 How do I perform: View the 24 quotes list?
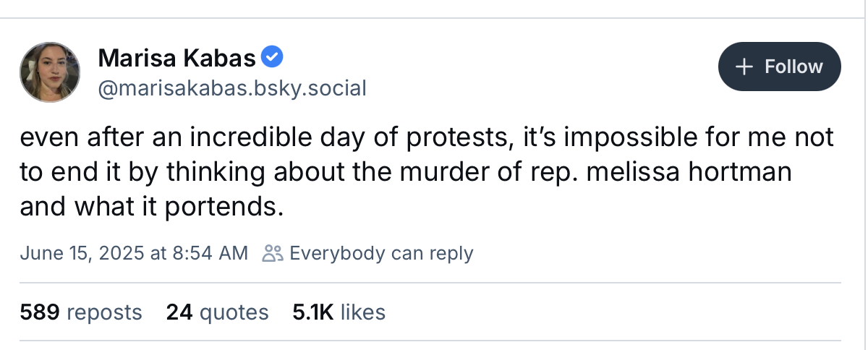click(218, 312)
